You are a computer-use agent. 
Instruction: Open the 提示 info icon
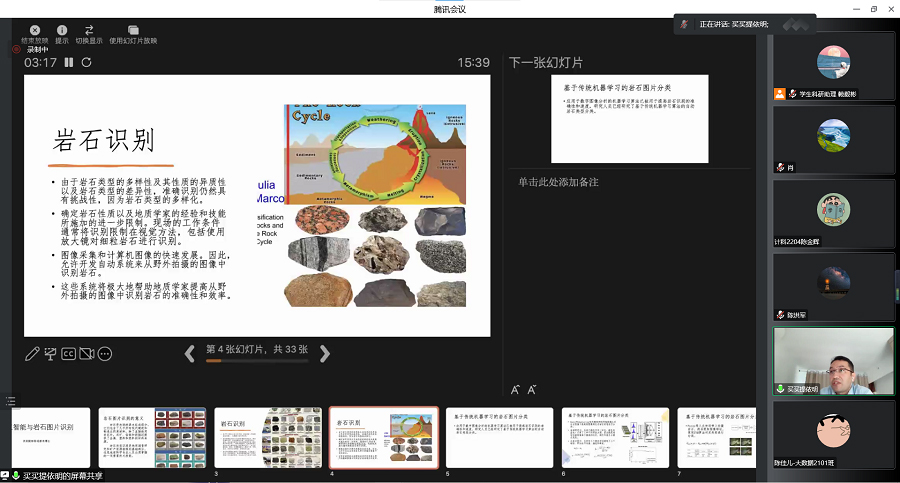point(62,31)
